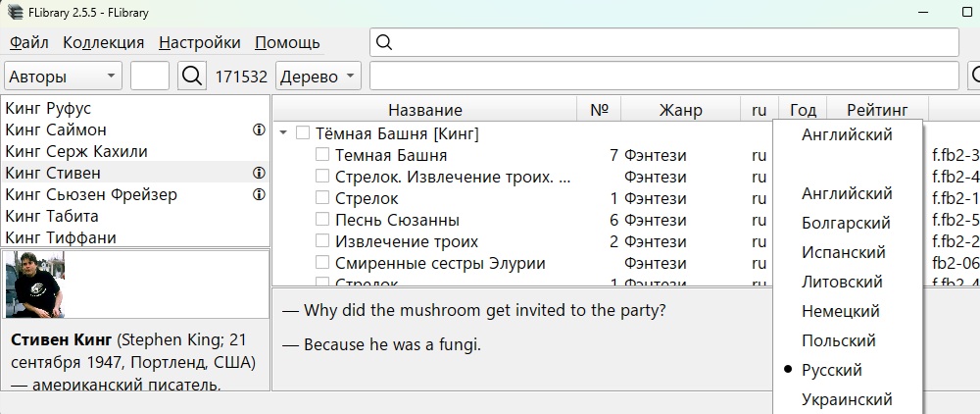Check the Песнь Сюзанны checkbox
Screen dimensions: 980x414
[321, 220]
